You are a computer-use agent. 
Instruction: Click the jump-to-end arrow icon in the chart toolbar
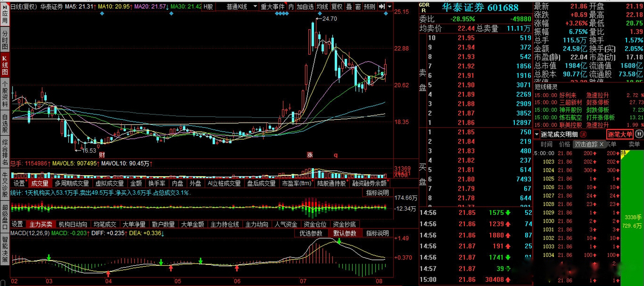(x=382, y=7)
